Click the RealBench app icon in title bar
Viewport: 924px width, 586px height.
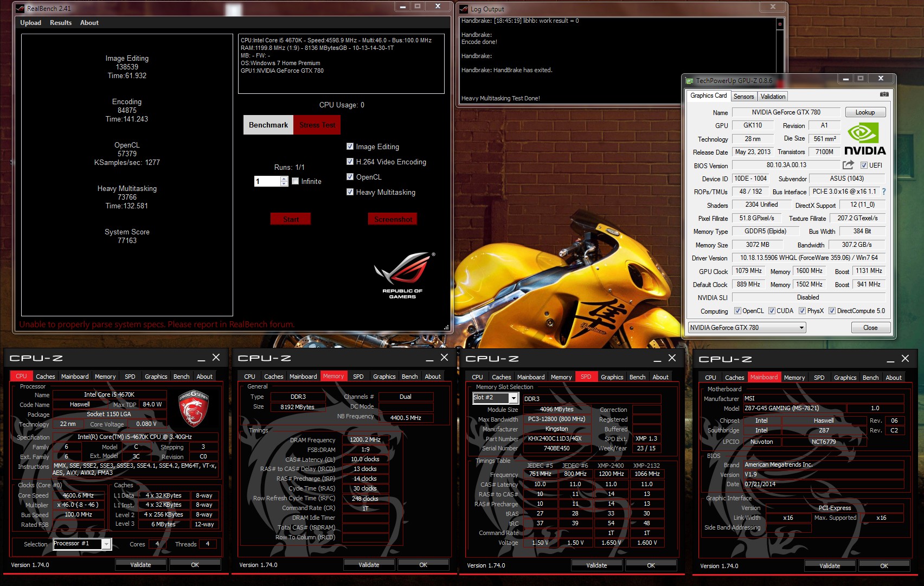(20, 8)
